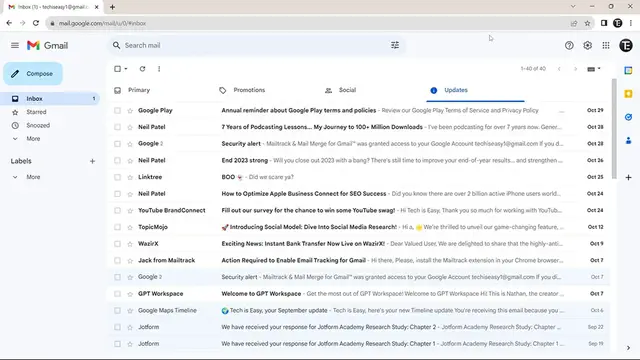640x360 pixels.
Task: Star the Linktree BOO email
Action: pyautogui.click(x=130, y=177)
